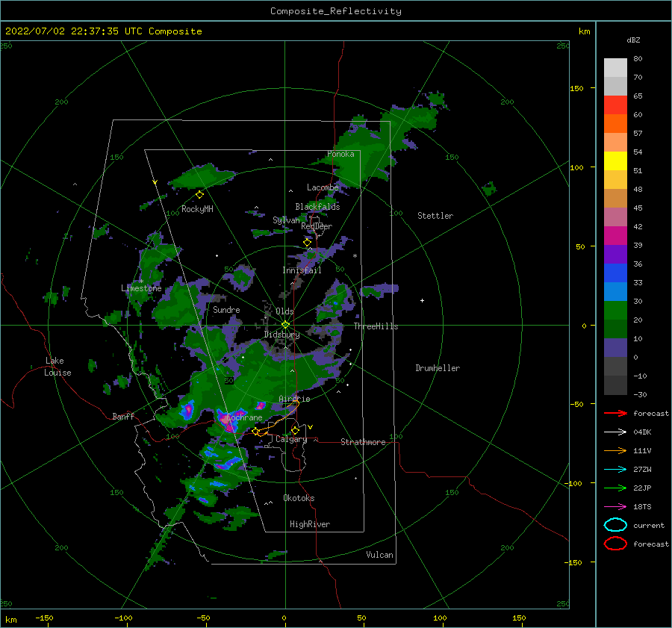The image size is (672, 628).
Task: Click the Strathmore town label
Action: (363, 442)
